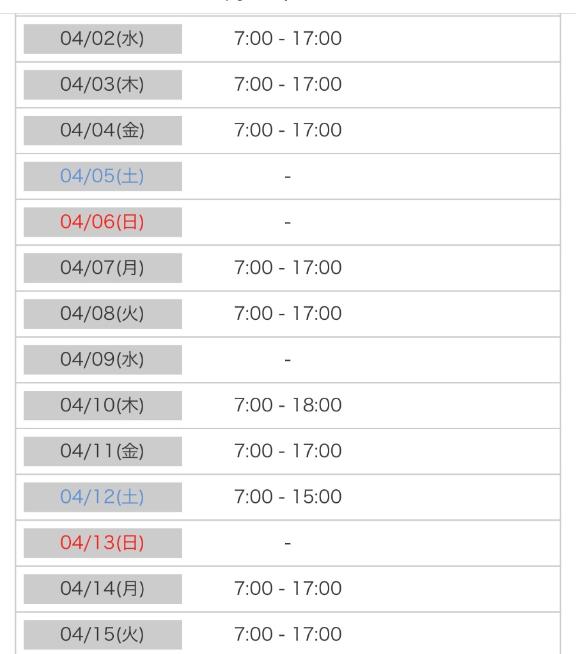The width and height of the screenshot is (576, 654).
Task: Click the 7:00 - 17:00 time on 04/14
Action: (x=288, y=589)
